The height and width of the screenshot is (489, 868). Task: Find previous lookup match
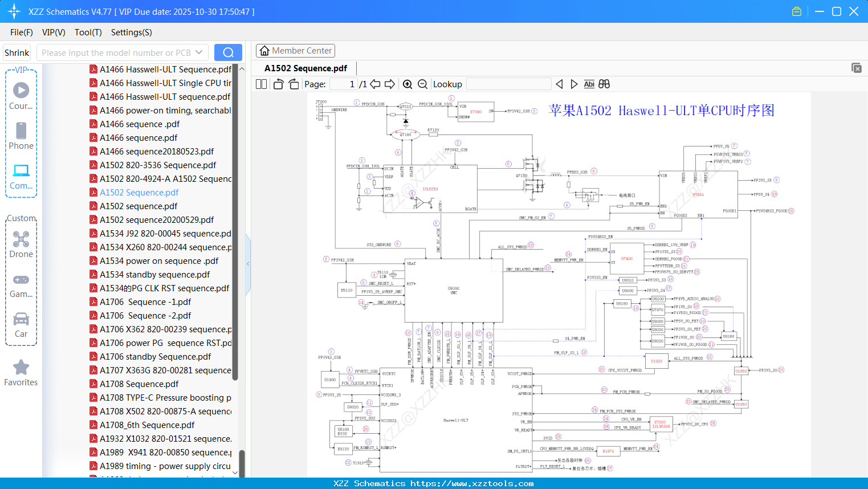tap(559, 84)
